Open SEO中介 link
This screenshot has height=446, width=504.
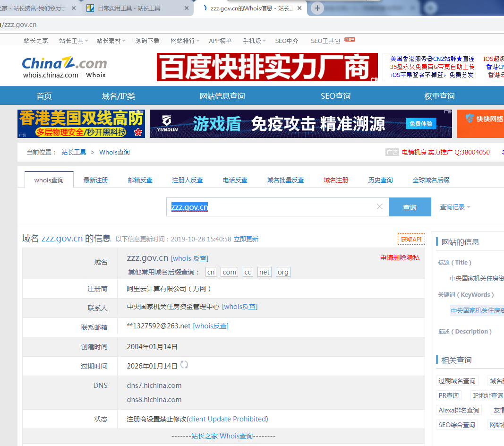pyautogui.click(x=287, y=41)
